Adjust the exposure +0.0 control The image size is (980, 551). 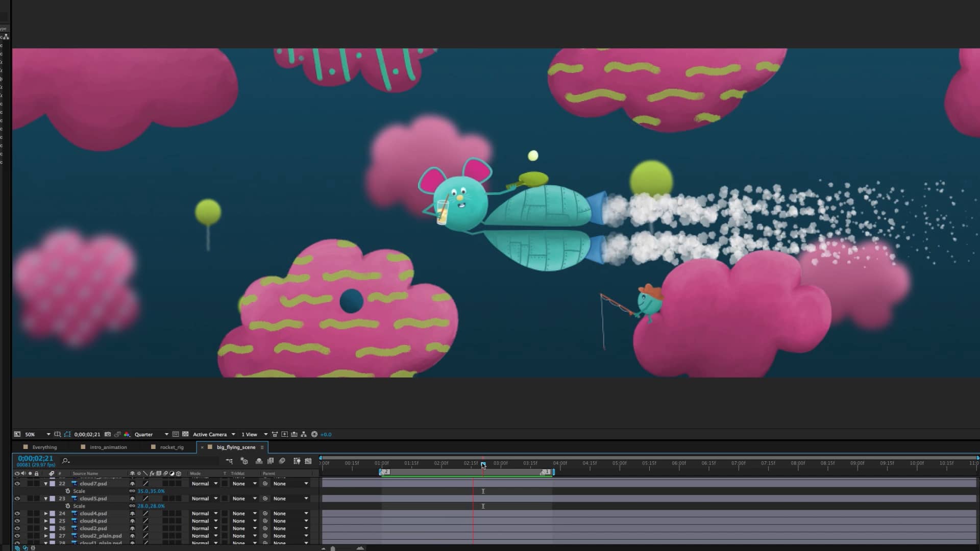tap(326, 434)
